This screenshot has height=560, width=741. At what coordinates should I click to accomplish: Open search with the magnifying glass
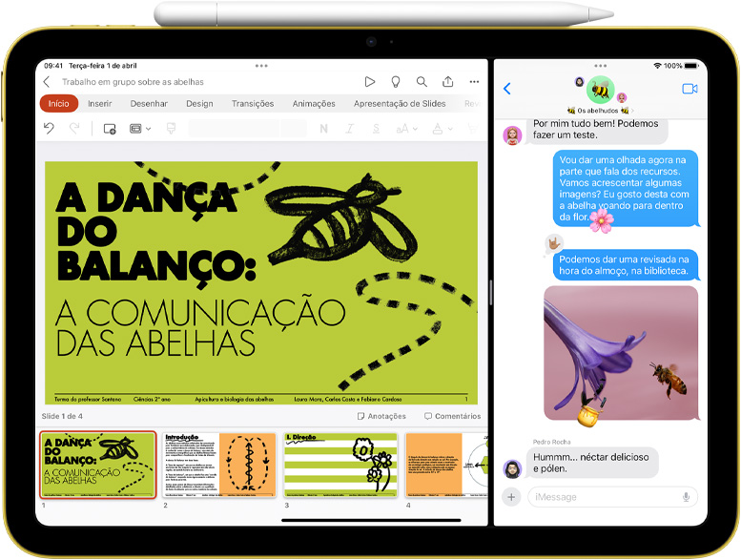click(x=422, y=82)
